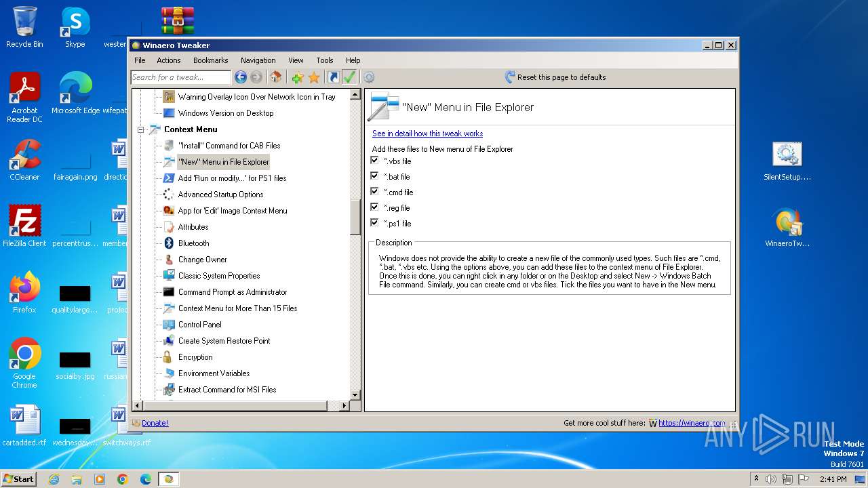
Task: Select '"Install" Command for CAB Files'
Action: pos(229,146)
